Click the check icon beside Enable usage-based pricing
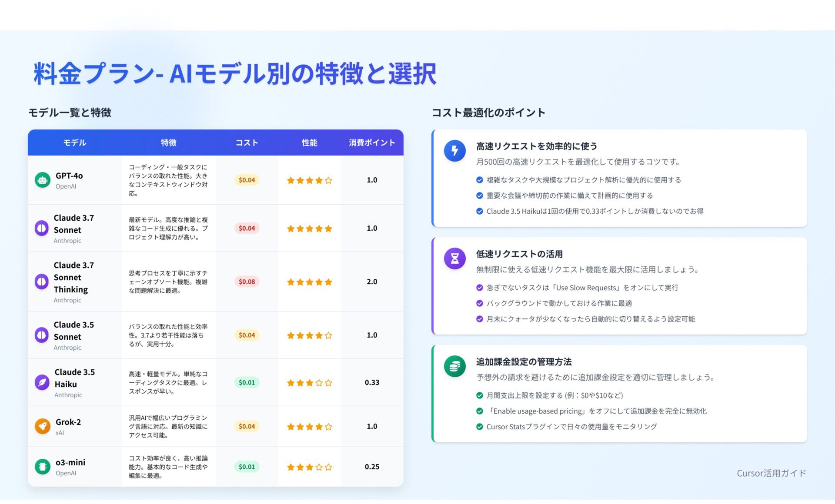This screenshot has width=835, height=504. (x=479, y=411)
